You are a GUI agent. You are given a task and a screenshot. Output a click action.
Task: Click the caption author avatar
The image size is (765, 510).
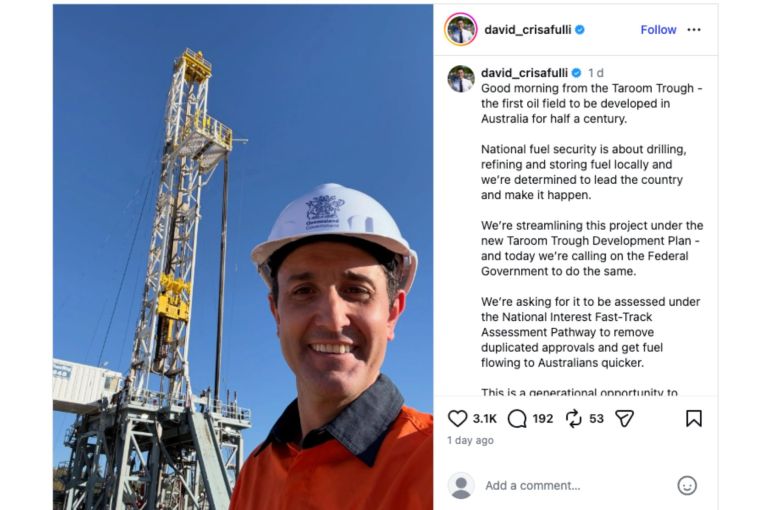coord(461,79)
